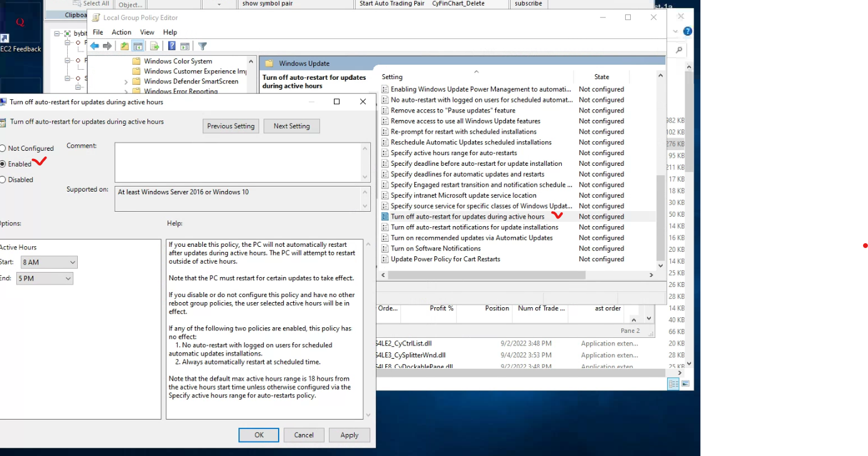868x456 pixels.
Task: Click the Up One Level folder toolbar icon
Action: (125, 46)
